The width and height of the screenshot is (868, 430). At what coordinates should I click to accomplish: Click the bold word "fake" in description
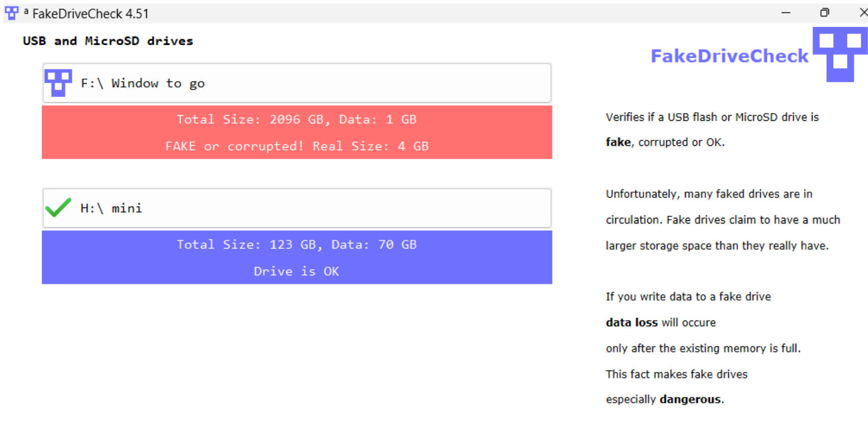pos(618,142)
